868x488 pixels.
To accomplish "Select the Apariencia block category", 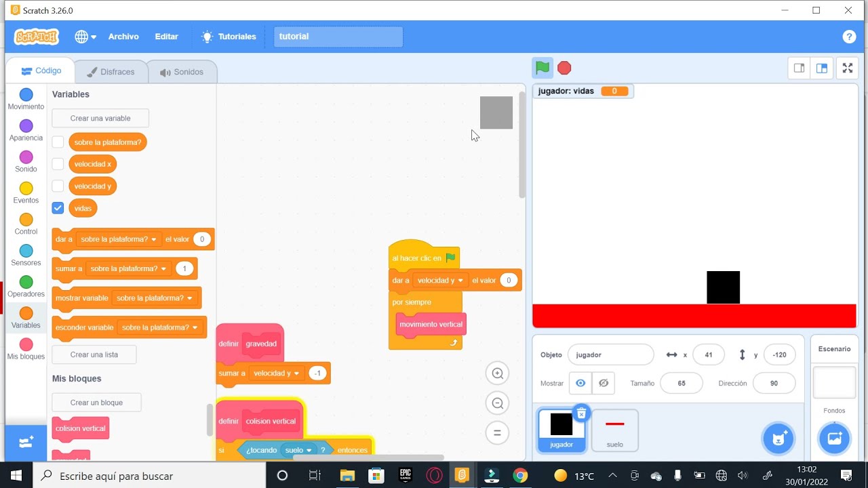I will 26,130.
